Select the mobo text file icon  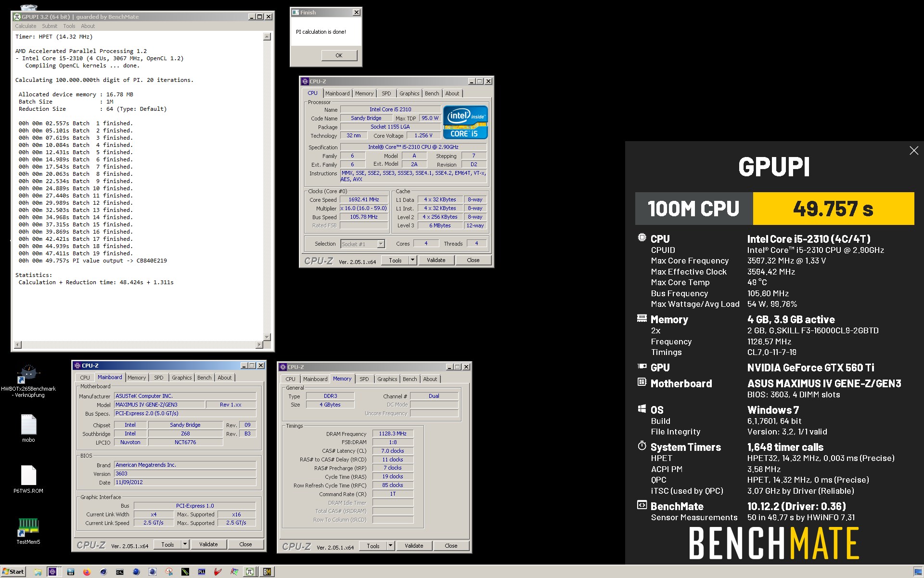coord(28,428)
